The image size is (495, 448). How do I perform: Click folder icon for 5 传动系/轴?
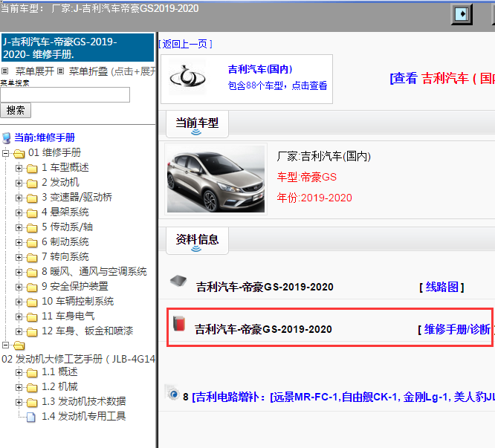point(32,228)
